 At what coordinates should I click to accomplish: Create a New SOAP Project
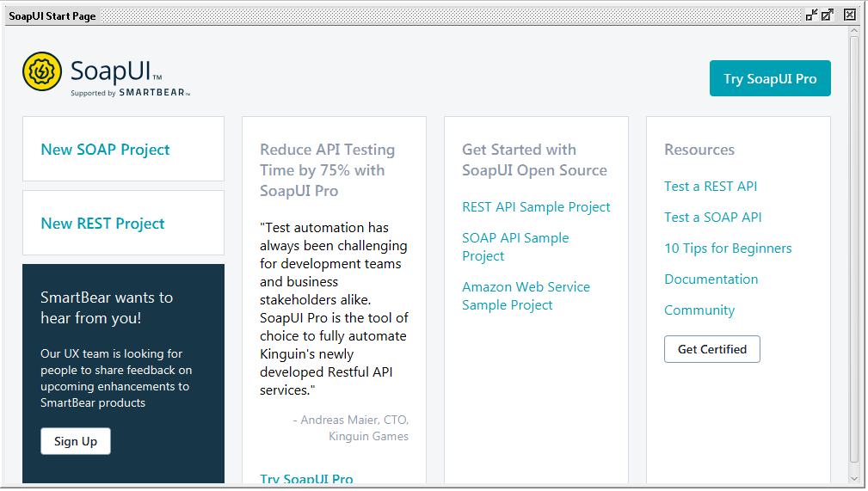[105, 150]
